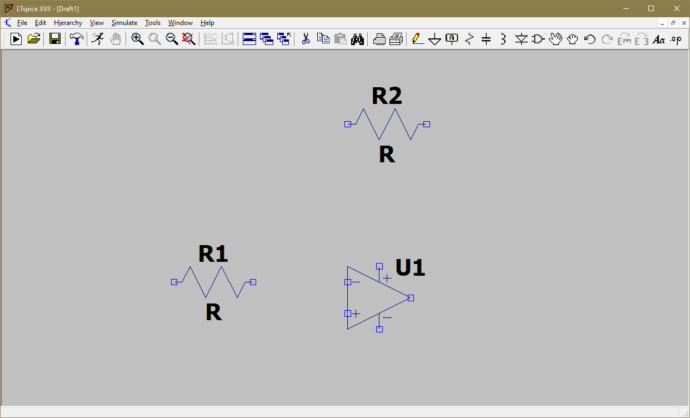Open the Tools menu
Image resolution: width=690 pixels, height=418 pixels.
point(152,22)
